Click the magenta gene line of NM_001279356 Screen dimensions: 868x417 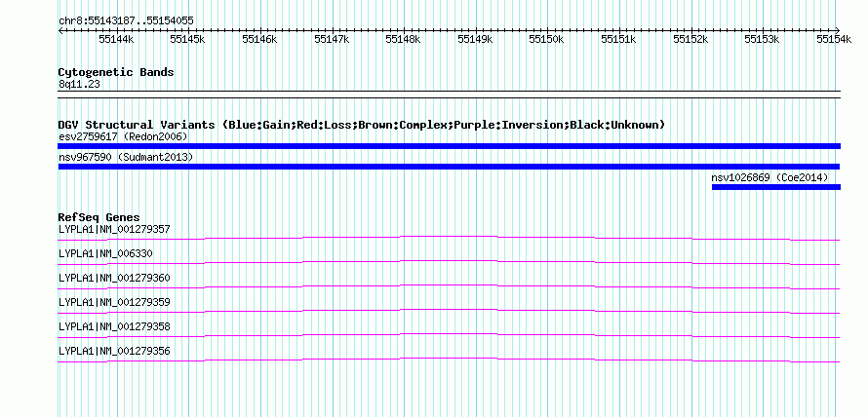pyautogui.click(x=449, y=359)
